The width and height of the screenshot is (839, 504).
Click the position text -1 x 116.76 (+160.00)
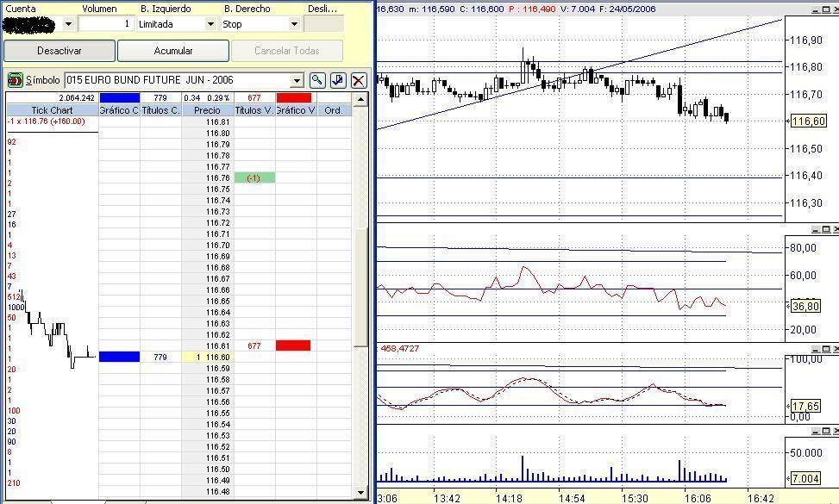point(46,121)
